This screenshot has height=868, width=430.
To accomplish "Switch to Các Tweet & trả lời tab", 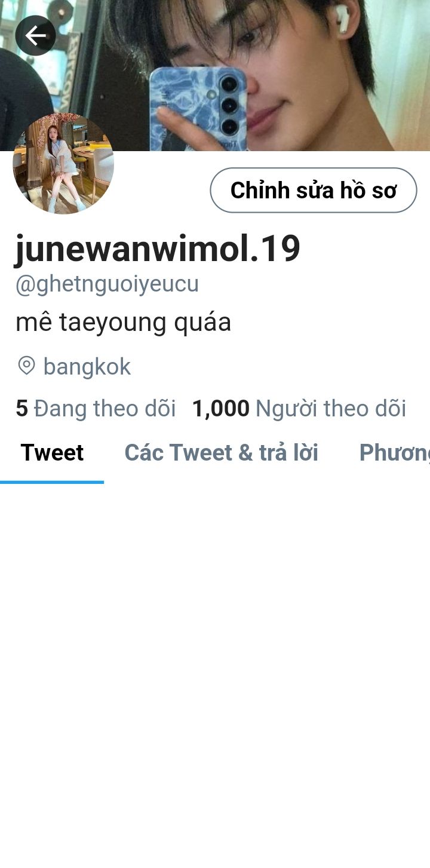I will click(221, 453).
